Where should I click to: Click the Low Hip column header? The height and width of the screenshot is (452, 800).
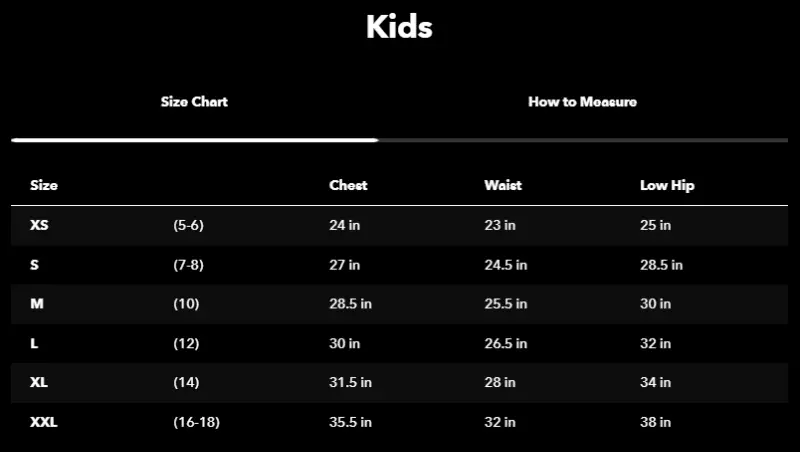click(667, 185)
